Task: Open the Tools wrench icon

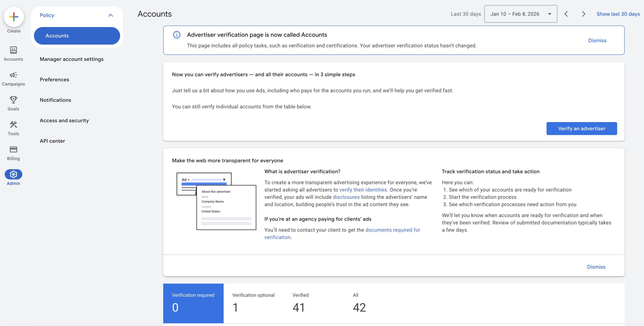Action: point(13,125)
